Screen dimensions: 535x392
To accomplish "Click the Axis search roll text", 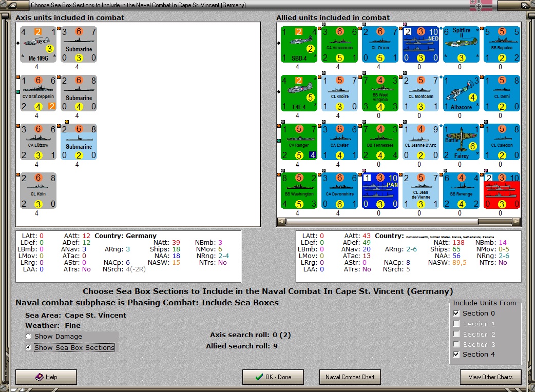I will point(251,335).
